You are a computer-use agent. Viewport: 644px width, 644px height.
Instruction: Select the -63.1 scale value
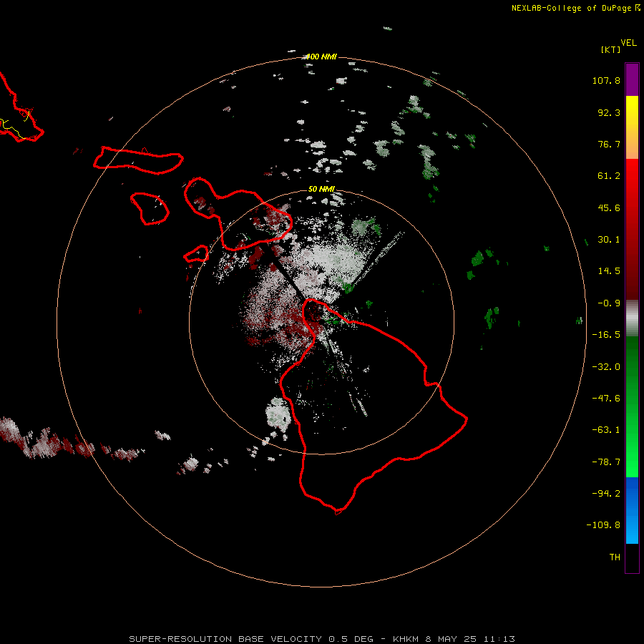[606, 430]
